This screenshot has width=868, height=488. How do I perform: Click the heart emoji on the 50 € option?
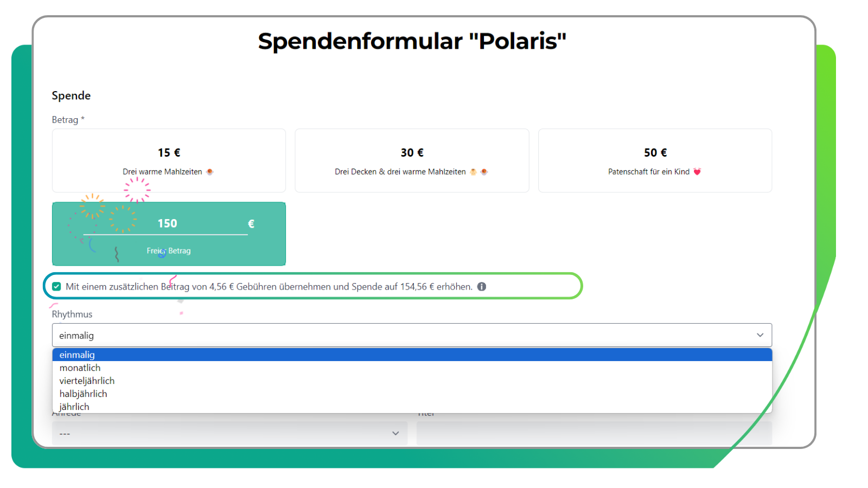698,171
